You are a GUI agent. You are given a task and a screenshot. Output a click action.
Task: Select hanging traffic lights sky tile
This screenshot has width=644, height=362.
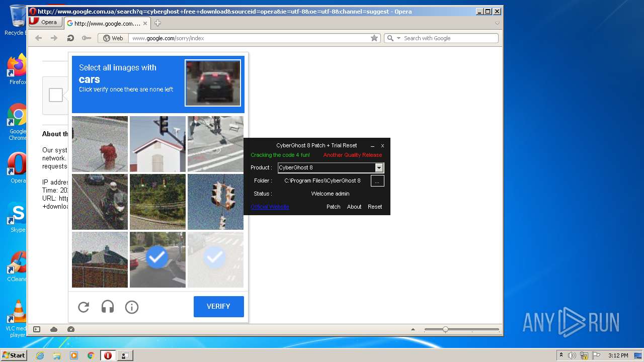point(215,202)
